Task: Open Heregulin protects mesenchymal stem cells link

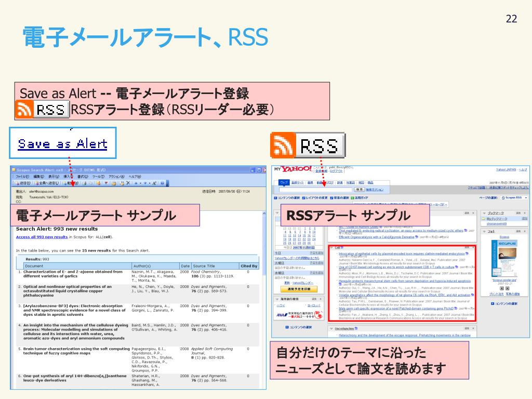Action: tap(404, 281)
